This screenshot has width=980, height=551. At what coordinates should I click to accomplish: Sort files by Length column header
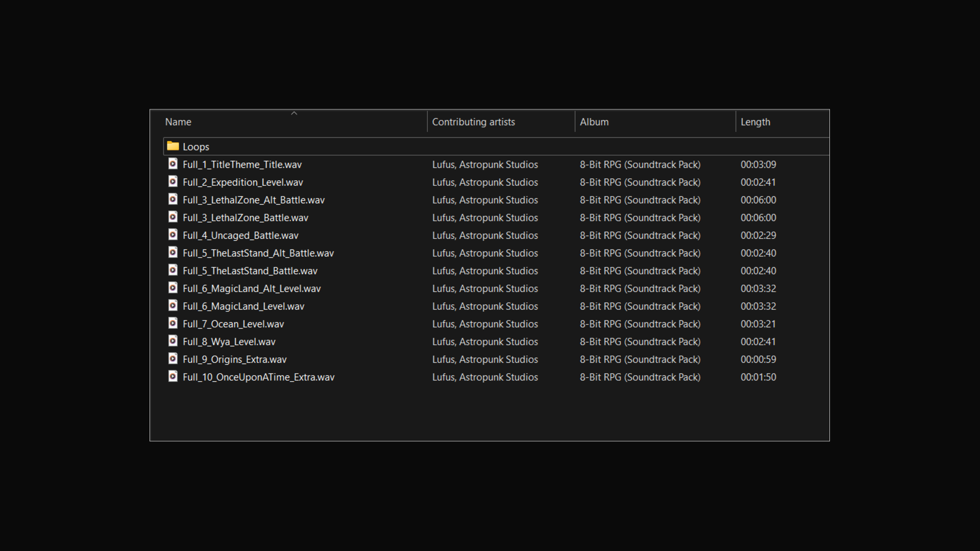[x=755, y=122]
